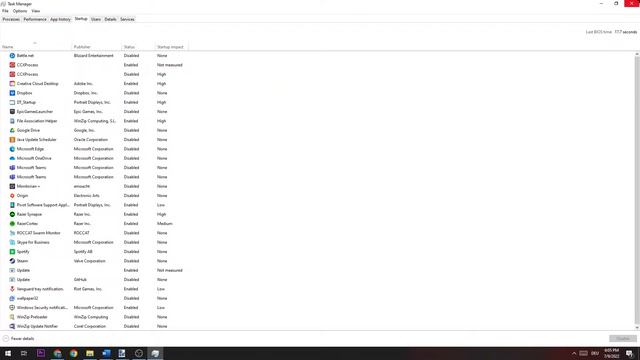The width and height of the screenshot is (640, 360).
Task: Select the Google Drive startup icon
Action: (x=12, y=130)
